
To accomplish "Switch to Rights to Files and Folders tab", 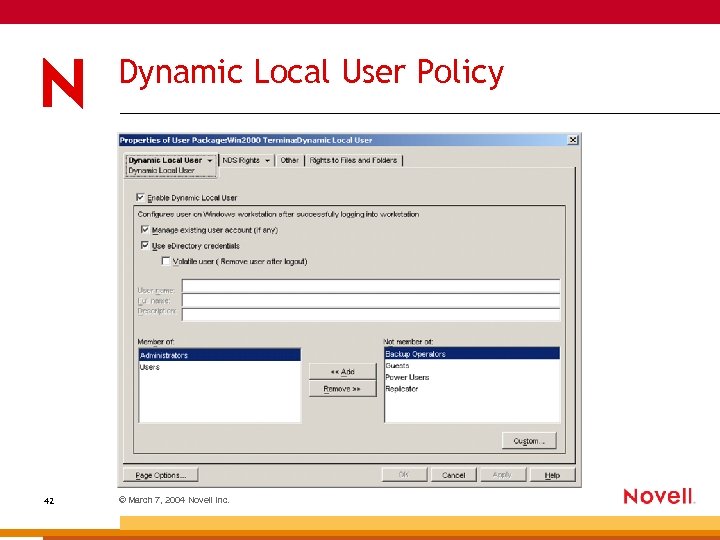I will (353, 160).
